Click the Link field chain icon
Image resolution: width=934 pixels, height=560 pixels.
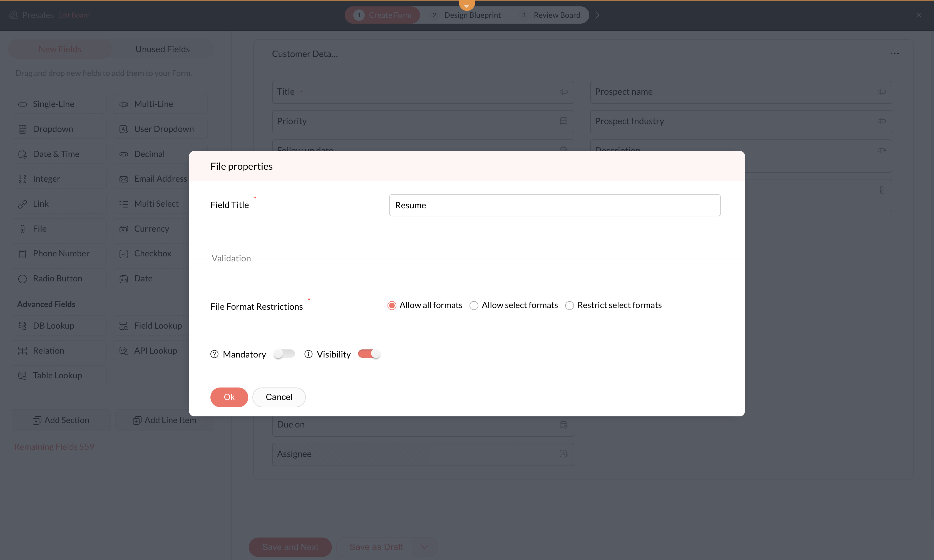pyautogui.click(x=23, y=204)
